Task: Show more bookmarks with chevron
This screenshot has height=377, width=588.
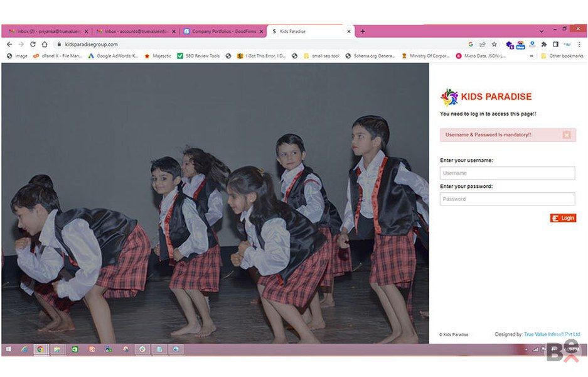Action: click(532, 56)
